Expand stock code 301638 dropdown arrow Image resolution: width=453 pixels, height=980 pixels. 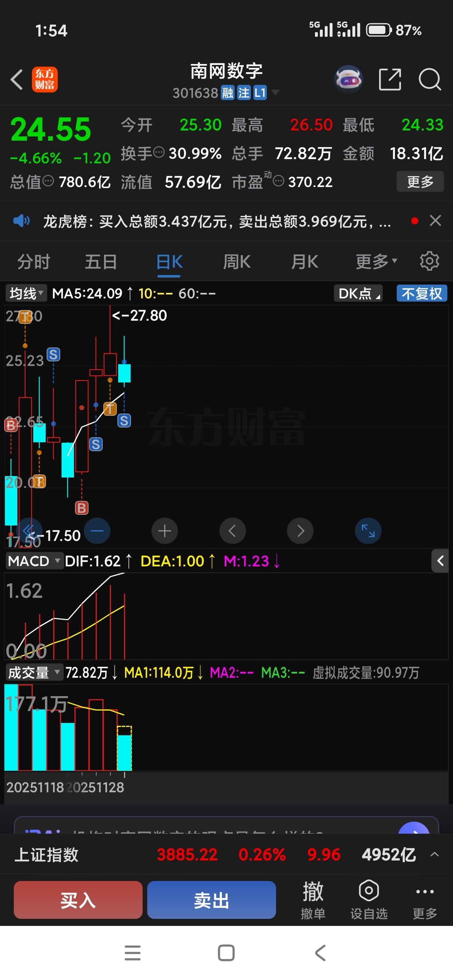tap(275, 92)
